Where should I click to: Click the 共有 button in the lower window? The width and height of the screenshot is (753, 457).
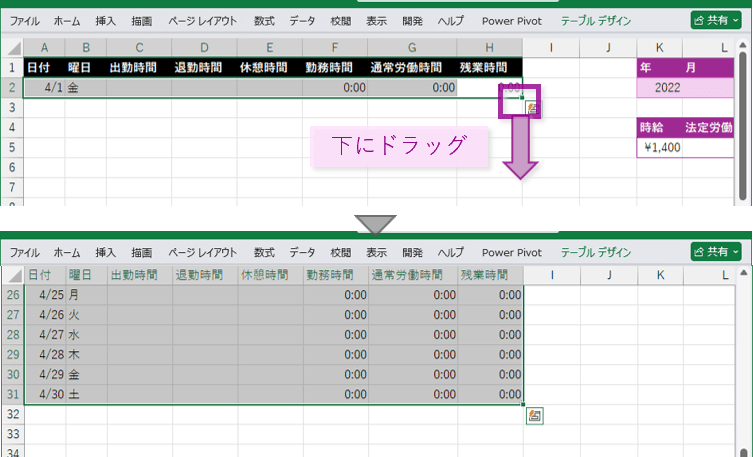pos(716,252)
